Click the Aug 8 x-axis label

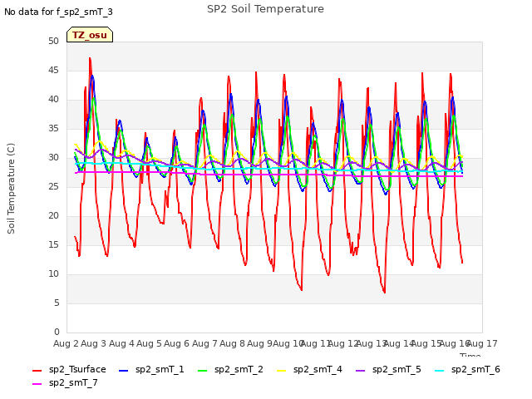(x=232, y=343)
